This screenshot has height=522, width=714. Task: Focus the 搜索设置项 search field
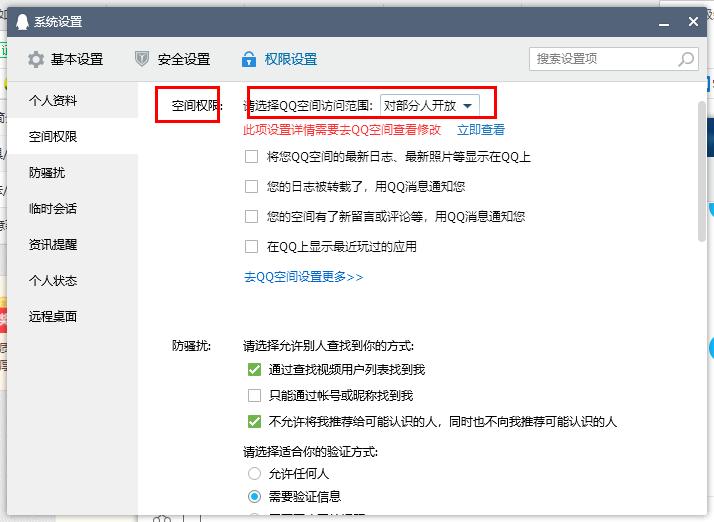tap(613, 59)
